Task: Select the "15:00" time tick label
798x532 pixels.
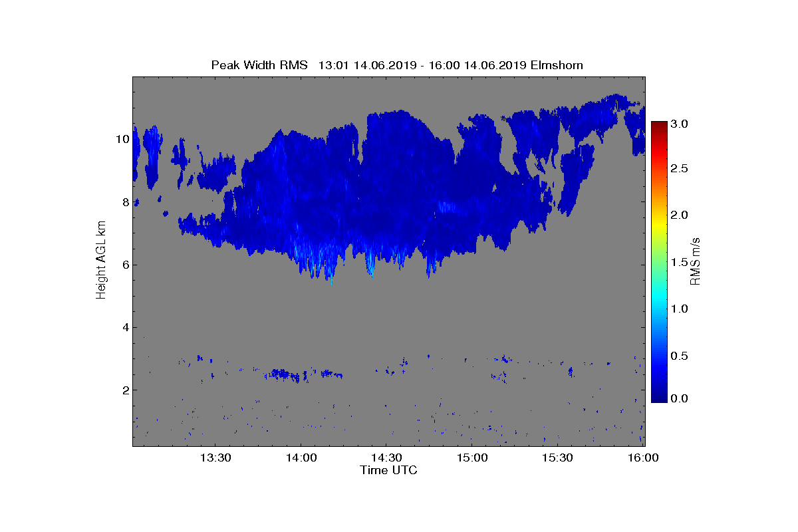Action: (x=472, y=458)
